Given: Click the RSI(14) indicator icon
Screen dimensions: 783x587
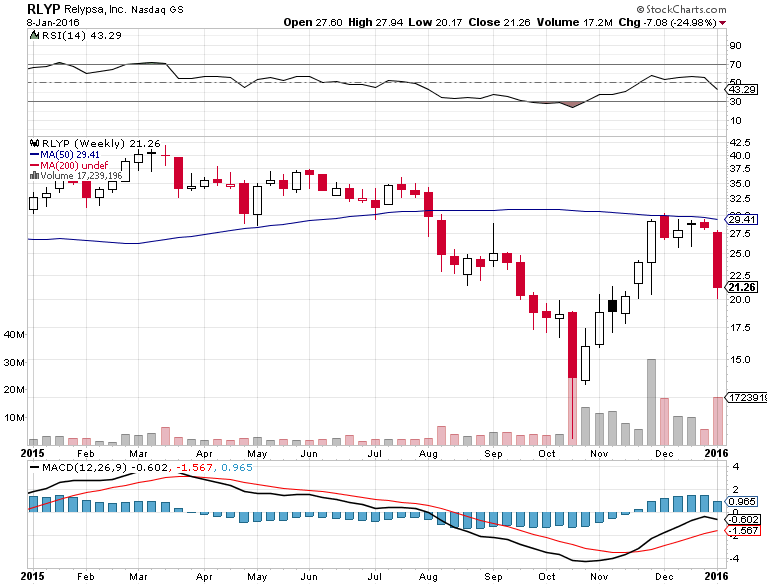Looking at the screenshot, I should point(33,37).
